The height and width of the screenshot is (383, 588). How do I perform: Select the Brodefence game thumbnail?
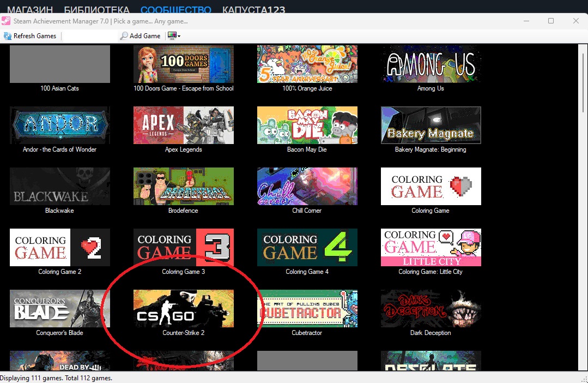click(x=184, y=186)
